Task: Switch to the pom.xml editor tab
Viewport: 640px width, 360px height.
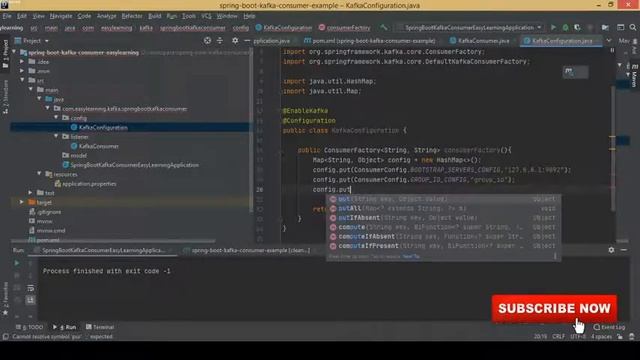Action: coord(369,41)
